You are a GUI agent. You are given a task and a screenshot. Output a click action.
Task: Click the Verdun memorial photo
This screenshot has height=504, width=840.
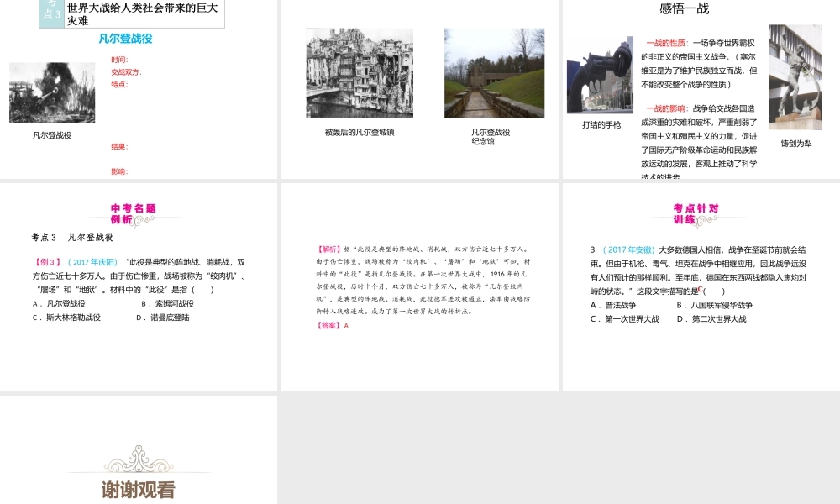[x=495, y=73]
